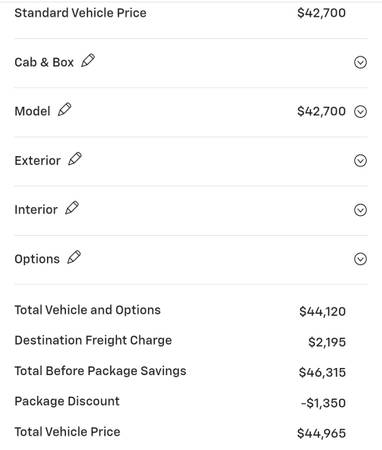Viewport: 382px width, 450px height.
Task: Expand the Options section chevron
Action: tap(360, 259)
